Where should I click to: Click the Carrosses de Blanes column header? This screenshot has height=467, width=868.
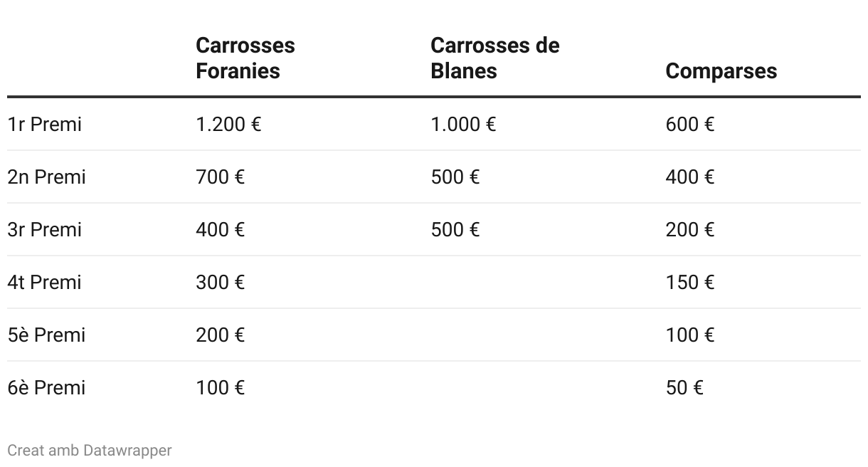[494, 58]
